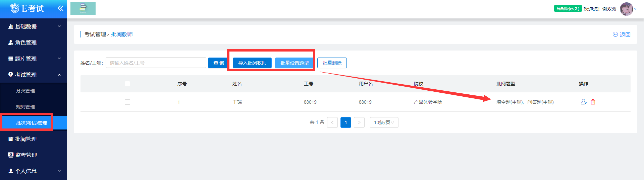Open the 10条/页 page-size dropdown
The width and height of the screenshot is (644, 180).
coord(384,122)
